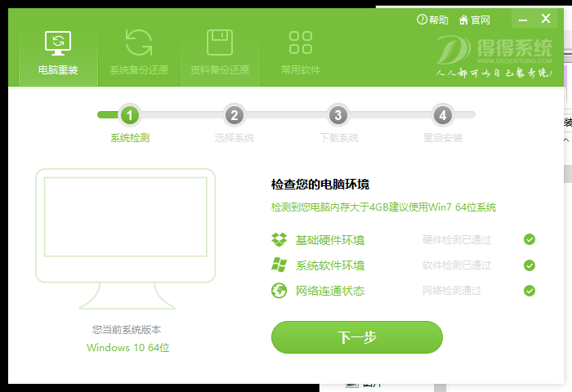Close the 得得系统 window
Screen dimensions: 572x392
(x=546, y=19)
